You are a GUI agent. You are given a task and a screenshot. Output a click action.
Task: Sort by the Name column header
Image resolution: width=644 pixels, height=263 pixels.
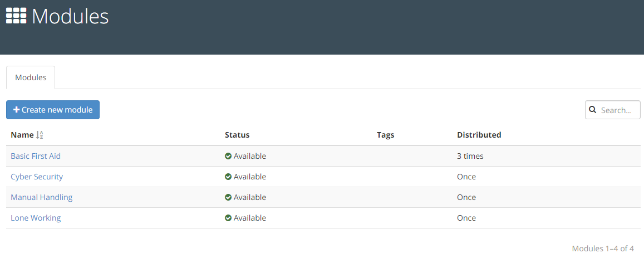click(x=22, y=135)
